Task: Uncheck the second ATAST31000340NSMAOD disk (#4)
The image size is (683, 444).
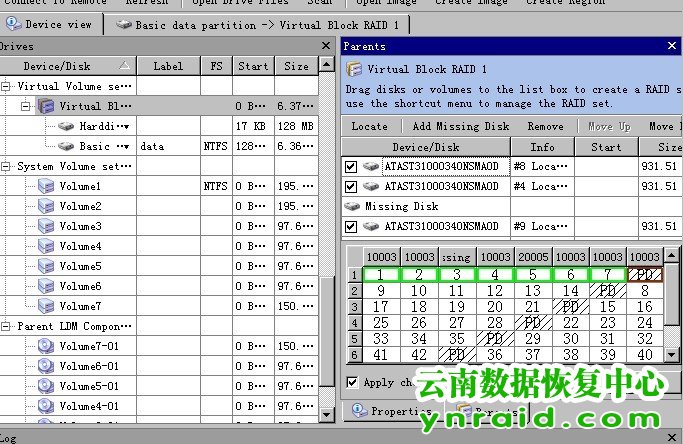Action: pyautogui.click(x=350, y=186)
